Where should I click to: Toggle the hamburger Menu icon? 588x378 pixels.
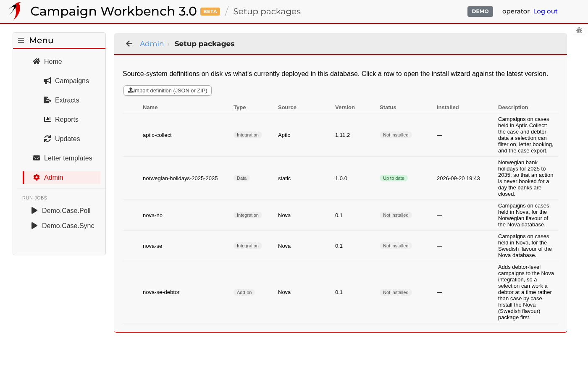pos(21,40)
